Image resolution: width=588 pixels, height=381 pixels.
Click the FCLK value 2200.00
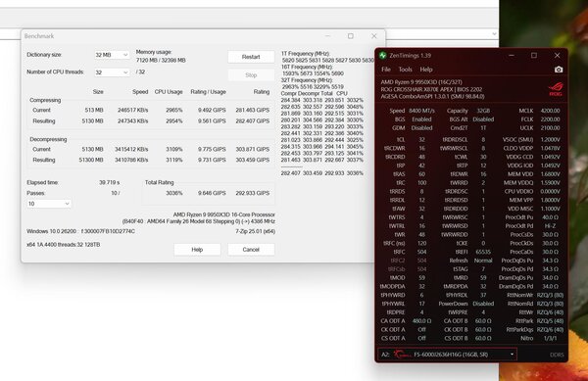tap(550, 119)
